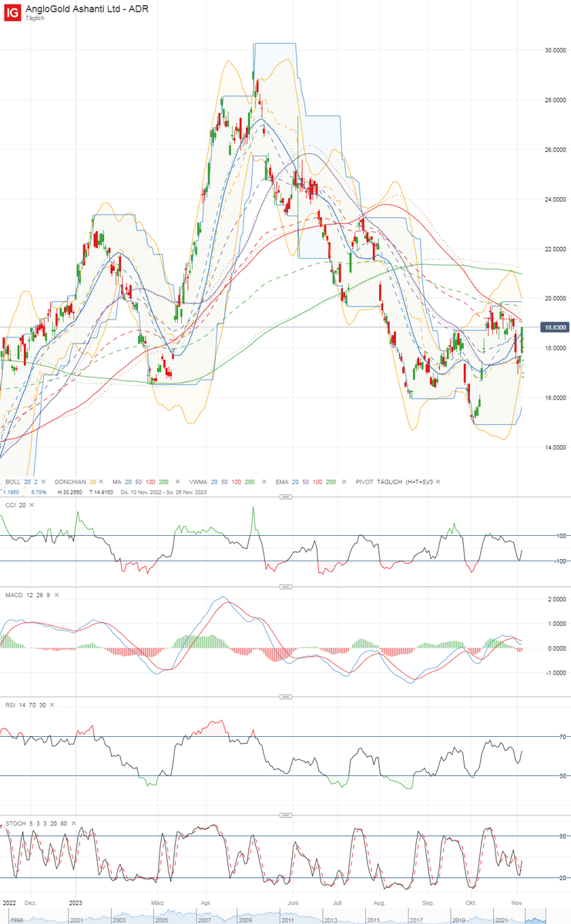Open PIVOT TÄGLICH (H+T+S)/3 settings label
Image resolution: width=571 pixels, height=924 pixels.
coord(395,481)
